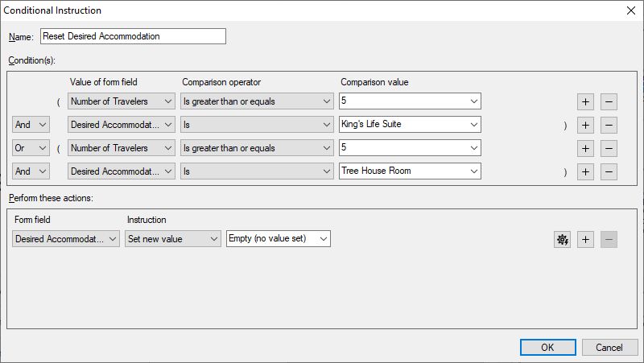The image size is (644, 363).
Task: Open form field dropdown in King's Life Suite row
Action: [121, 125]
